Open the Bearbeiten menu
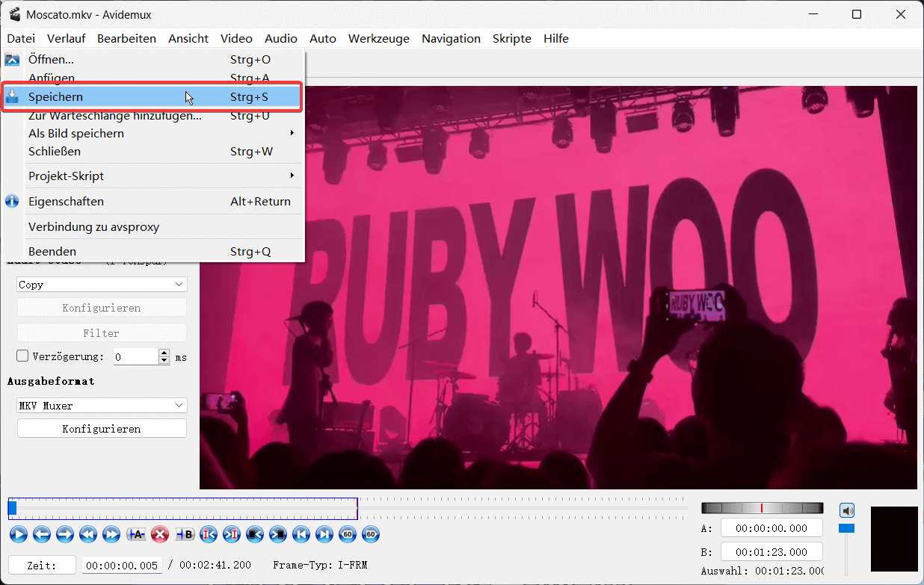924x585 pixels. (126, 38)
